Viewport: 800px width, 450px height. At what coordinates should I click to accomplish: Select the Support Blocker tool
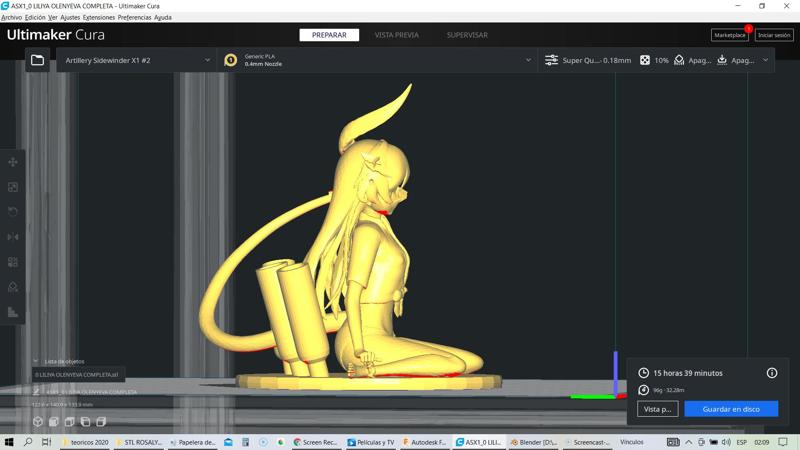pyautogui.click(x=13, y=287)
